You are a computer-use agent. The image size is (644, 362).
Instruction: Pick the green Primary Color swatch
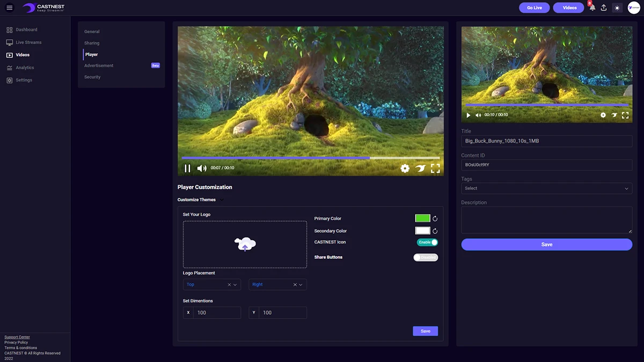[x=422, y=218]
